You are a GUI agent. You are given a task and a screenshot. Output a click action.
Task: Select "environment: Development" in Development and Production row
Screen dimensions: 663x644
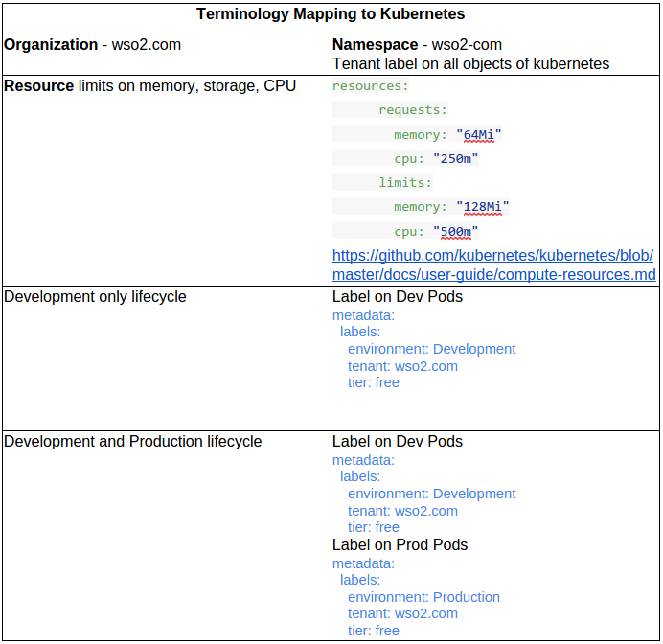(x=432, y=494)
